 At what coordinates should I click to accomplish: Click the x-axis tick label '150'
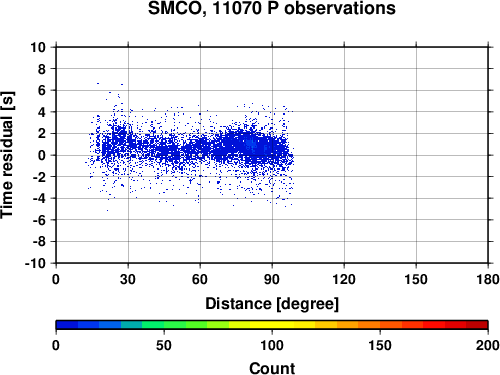tap(416, 279)
